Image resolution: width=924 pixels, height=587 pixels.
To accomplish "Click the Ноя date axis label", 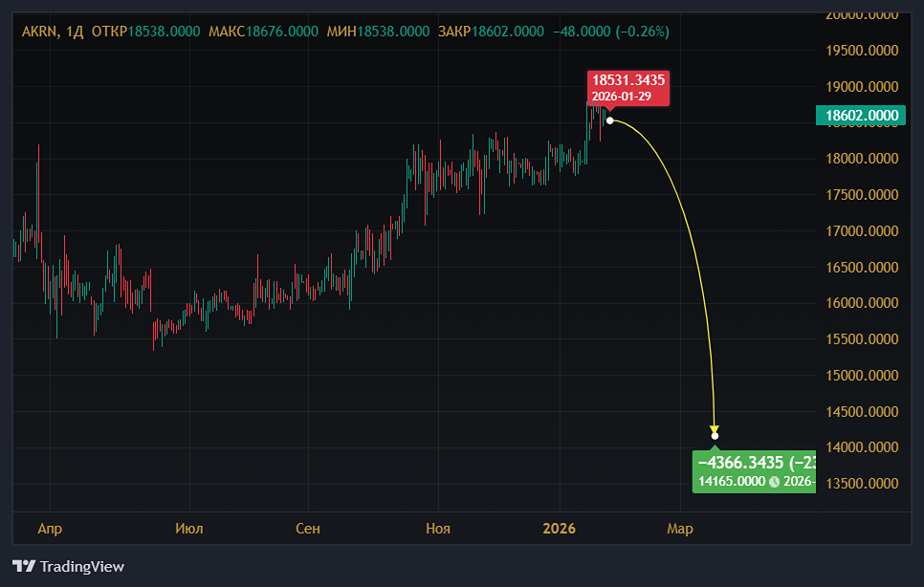I will point(438,529).
